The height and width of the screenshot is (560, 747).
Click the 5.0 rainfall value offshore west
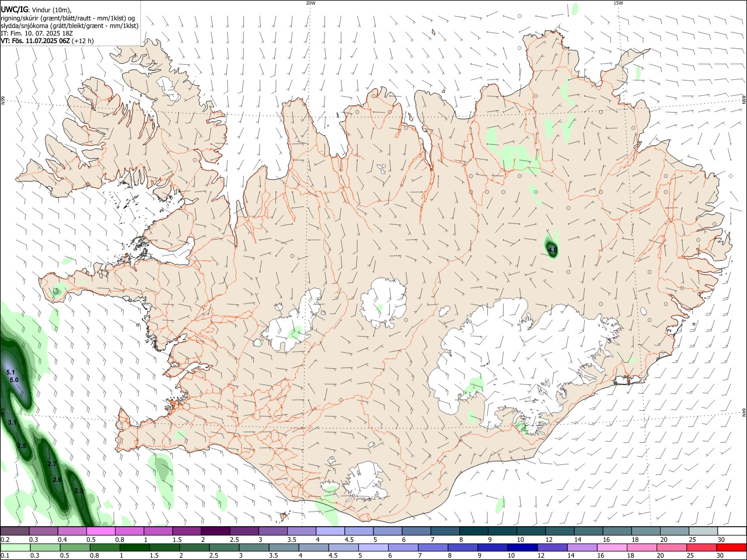(15, 380)
